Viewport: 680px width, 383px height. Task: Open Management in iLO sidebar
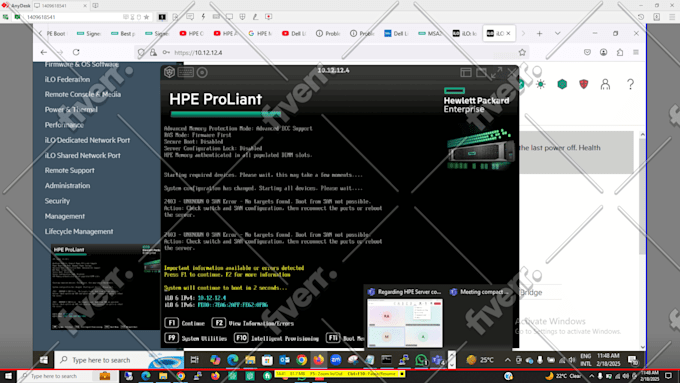tap(65, 216)
